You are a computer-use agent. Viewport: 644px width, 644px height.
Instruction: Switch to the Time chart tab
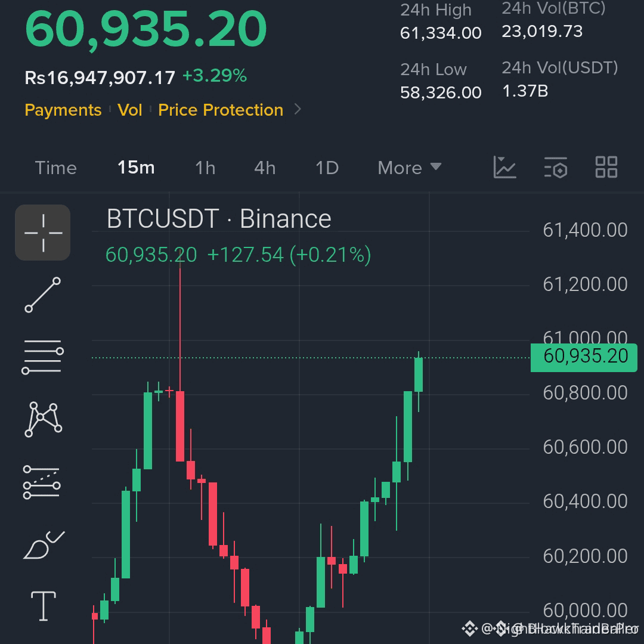56,168
